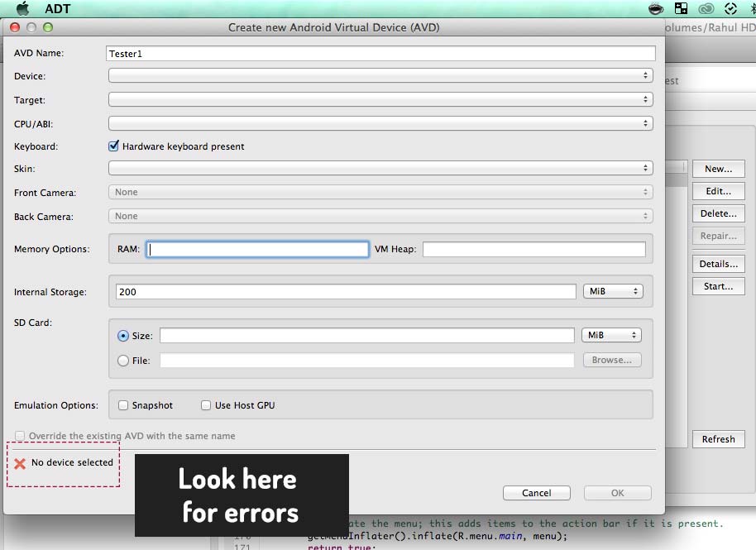756x550 pixels.
Task: Toggle Hardware keyboard present checkbox
Action: coord(114,146)
